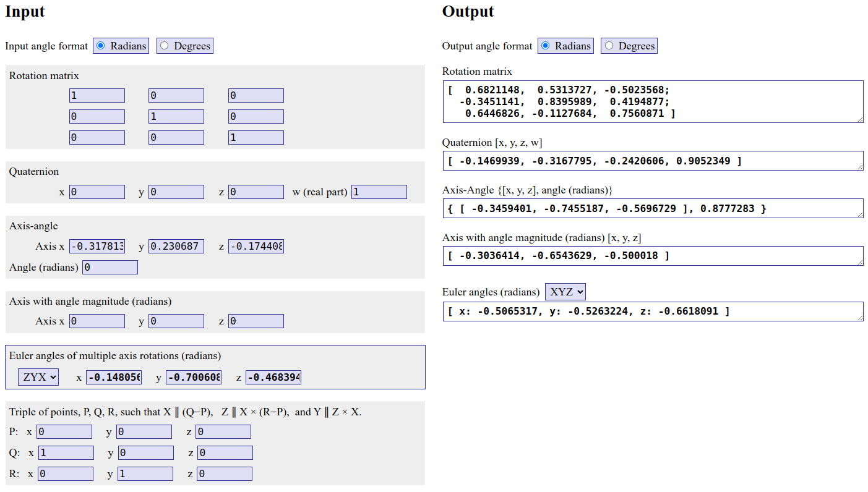868x492 pixels.
Task: Click the Axis-angle y field showing 0.230687
Action: point(176,246)
